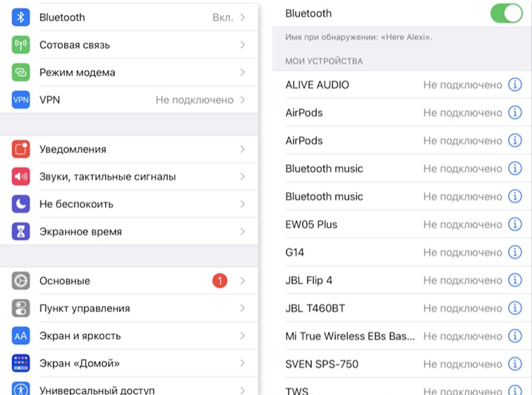Tap the Bluetooth settings icon in sidebar
This screenshot has height=395, width=532.
pyautogui.click(x=21, y=17)
